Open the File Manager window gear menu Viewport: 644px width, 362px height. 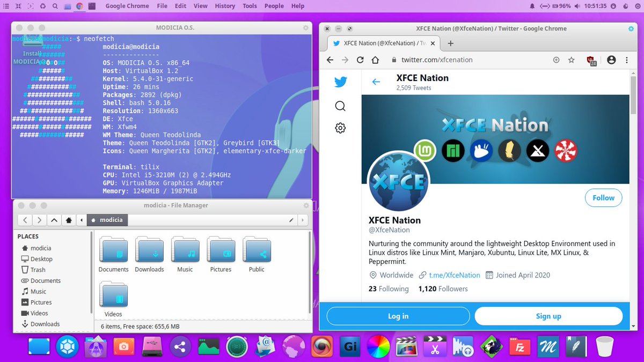point(306,205)
